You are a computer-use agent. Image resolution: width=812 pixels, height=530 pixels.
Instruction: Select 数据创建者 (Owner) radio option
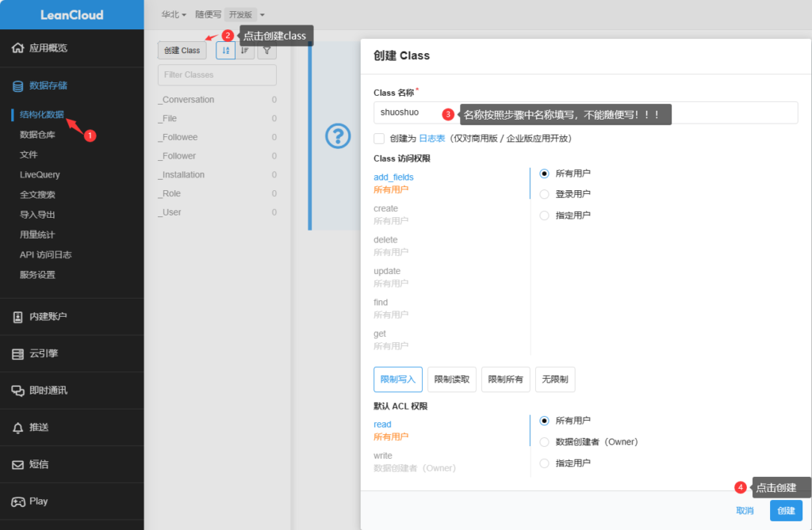[x=544, y=442]
